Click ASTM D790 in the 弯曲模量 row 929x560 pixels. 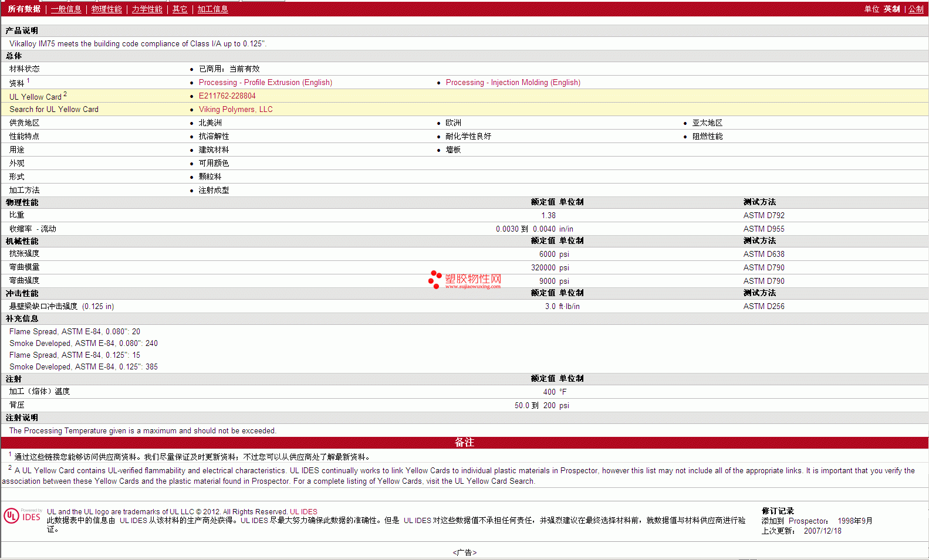764,268
